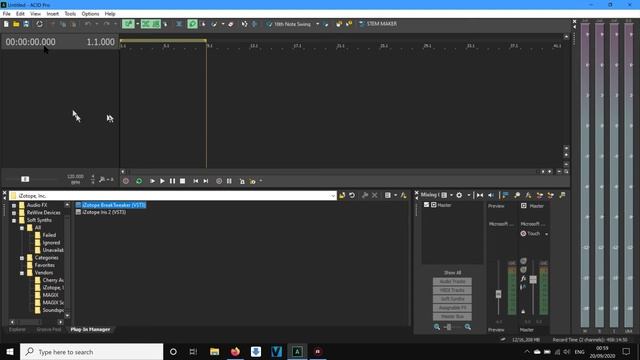Switch to the Groove Pool tab
Image resolution: width=640 pixels, height=360 pixels.
coord(49,329)
